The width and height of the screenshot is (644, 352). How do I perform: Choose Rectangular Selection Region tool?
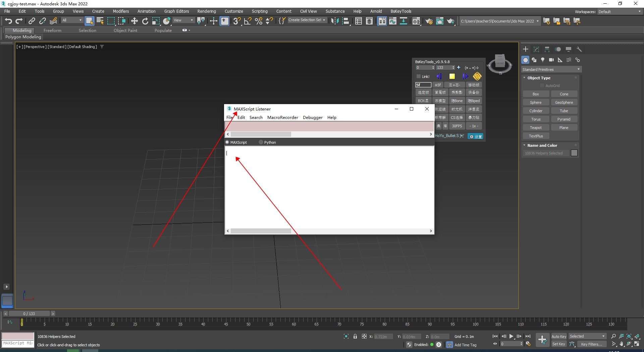pos(111,21)
